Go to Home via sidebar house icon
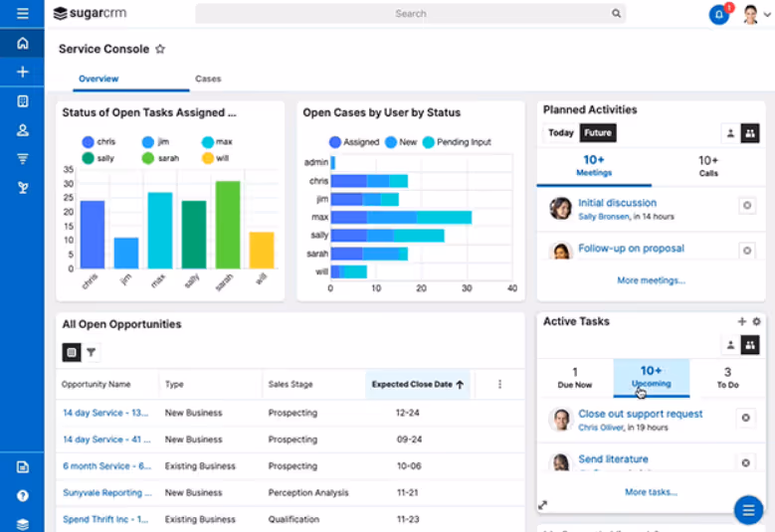 coord(22,43)
